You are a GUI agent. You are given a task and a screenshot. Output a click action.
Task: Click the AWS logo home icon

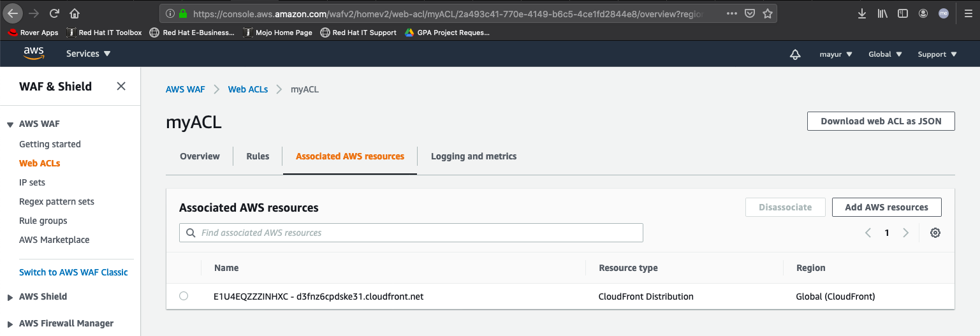[34, 54]
